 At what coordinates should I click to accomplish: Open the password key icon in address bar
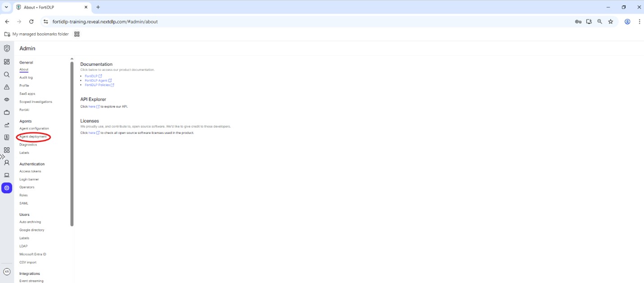(x=578, y=22)
